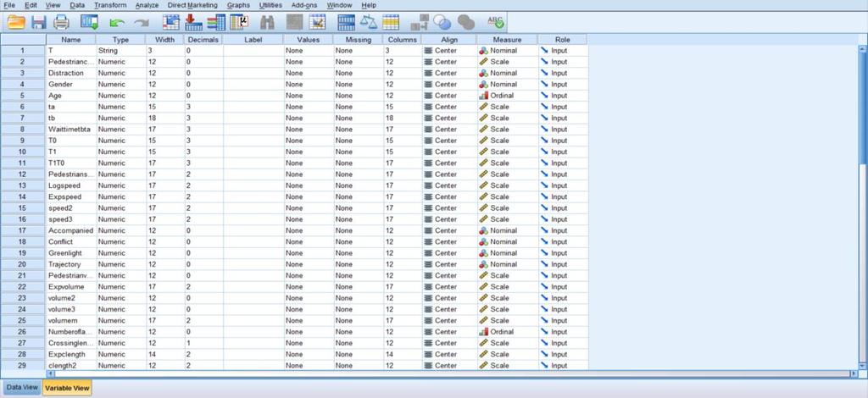Open the Direct Marketing menu

193,5
